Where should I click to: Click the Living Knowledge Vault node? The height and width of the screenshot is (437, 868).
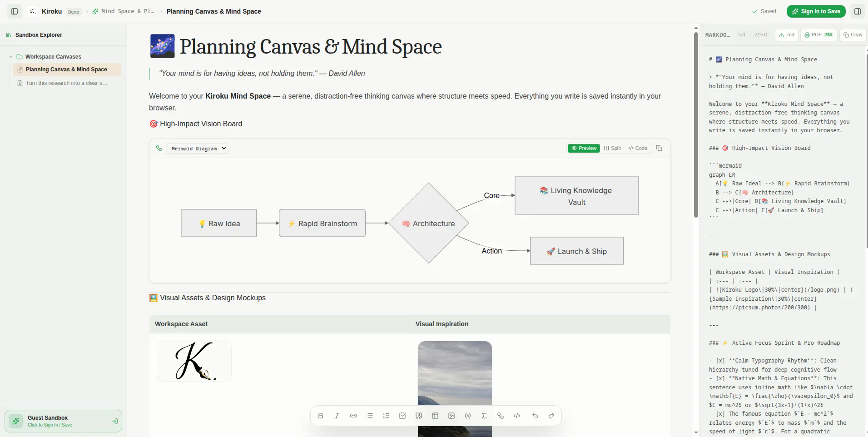click(x=577, y=195)
